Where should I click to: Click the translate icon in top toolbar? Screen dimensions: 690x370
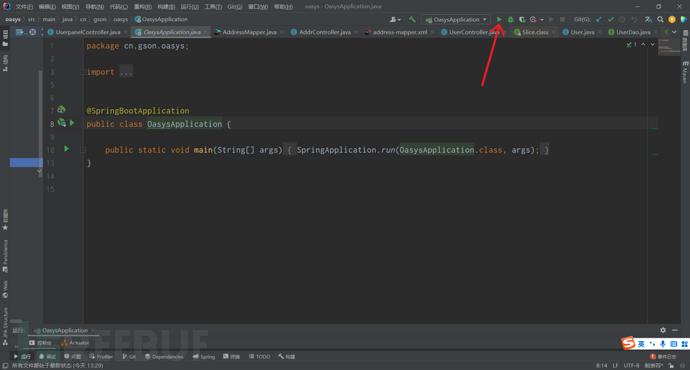click(648, 19)
